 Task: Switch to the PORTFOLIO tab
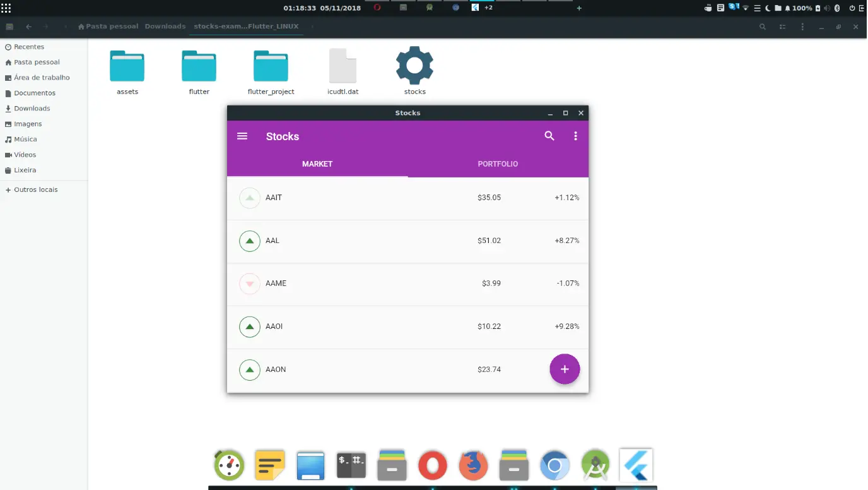coord(498,164)
